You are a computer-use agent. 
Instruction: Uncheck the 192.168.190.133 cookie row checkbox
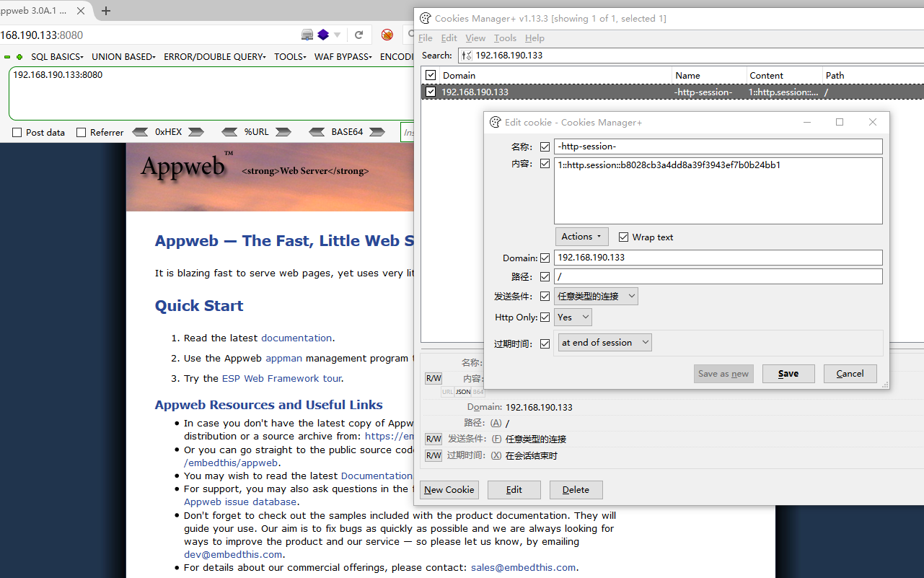pyautogui.click(x=431, y=92)
